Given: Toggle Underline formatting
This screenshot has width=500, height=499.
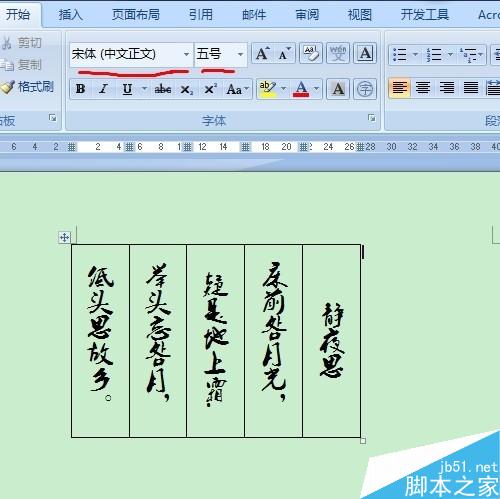Looking at the screenshot, I should [x=127, y=89].
